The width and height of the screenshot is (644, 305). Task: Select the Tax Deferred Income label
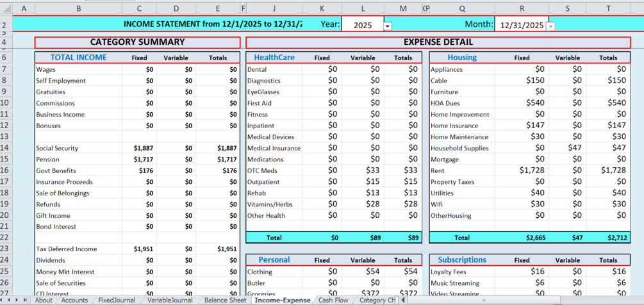tap(78, 249)
